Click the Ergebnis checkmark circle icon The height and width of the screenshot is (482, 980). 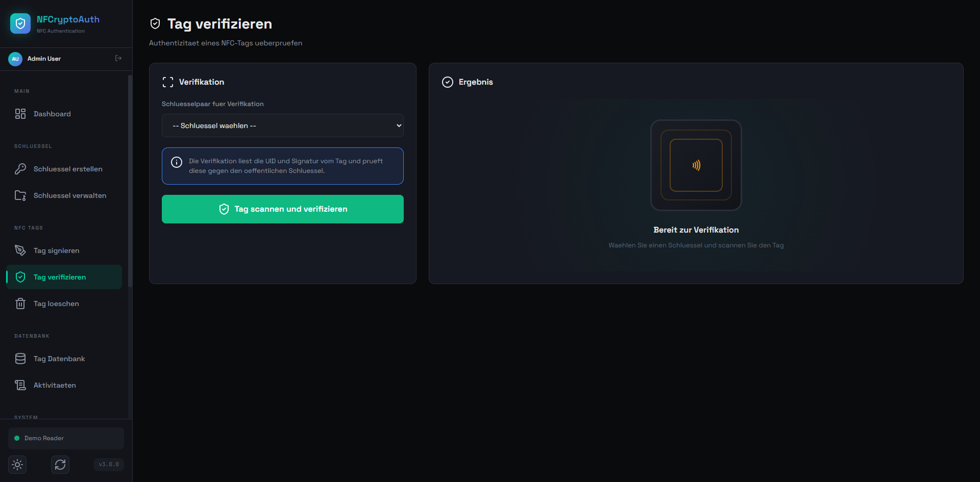(x=448, y=82)
